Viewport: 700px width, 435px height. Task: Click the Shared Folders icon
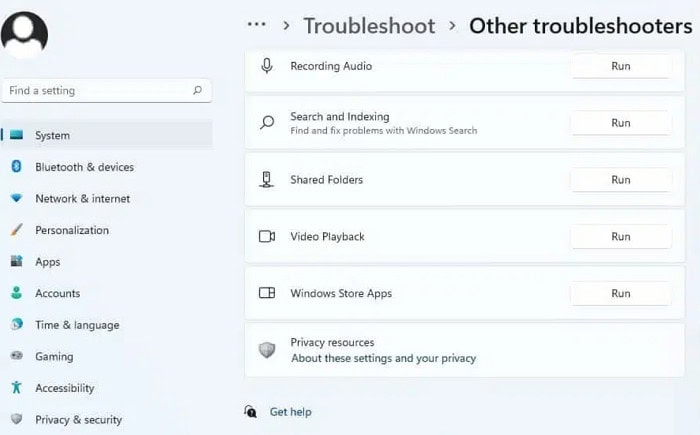pos(267,180)
